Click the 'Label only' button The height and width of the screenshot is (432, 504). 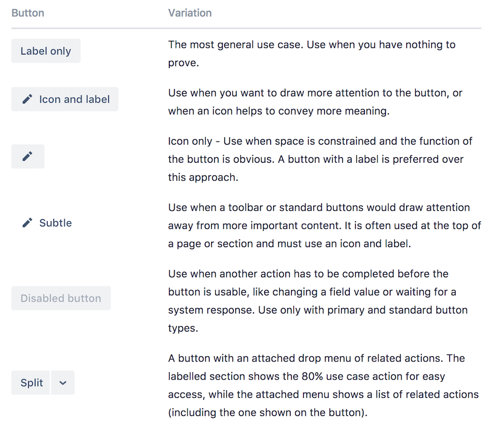pyautogui.click(x=46, y=51)
